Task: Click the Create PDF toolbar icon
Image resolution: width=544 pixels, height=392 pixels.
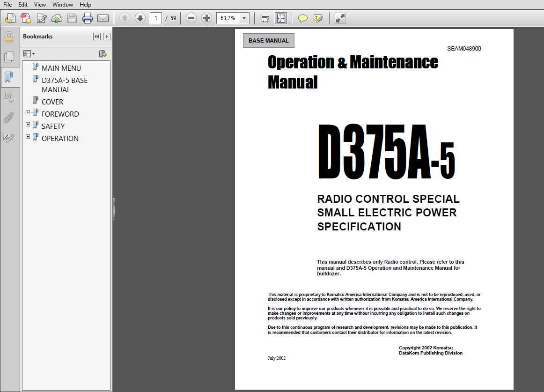Action: (10, 18)
